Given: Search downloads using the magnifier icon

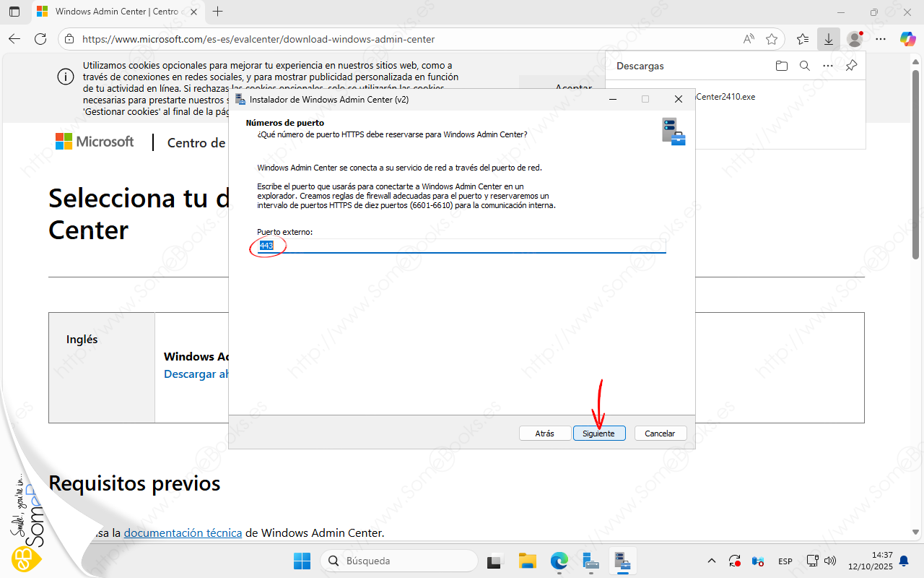Looking at the screenshot, I should pyautogui.click(x=805, y=66).
